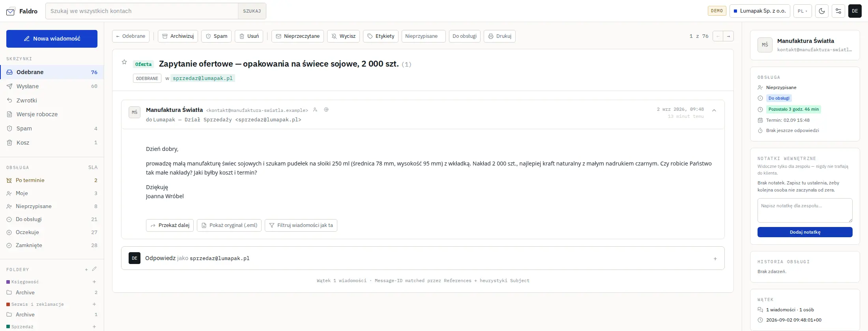
Task: Star the Zapytanie ofertowe thread
Action: [x=124, y=62]
